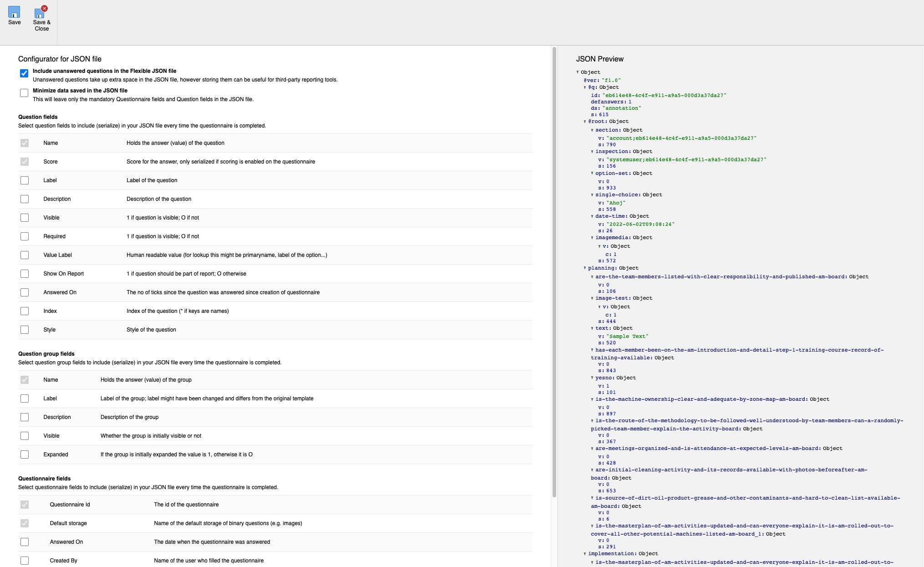Enable the Value Label question field
The height and width of the screenshot is (567, 924).
point(25,255)
